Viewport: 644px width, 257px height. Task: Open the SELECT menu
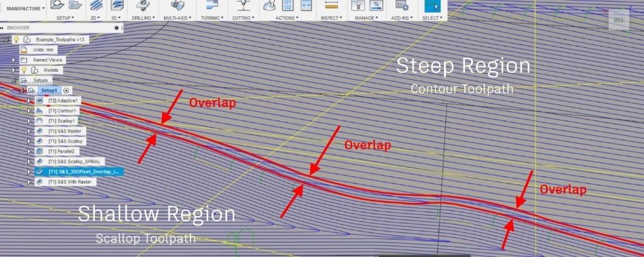[x=433, y=18]
